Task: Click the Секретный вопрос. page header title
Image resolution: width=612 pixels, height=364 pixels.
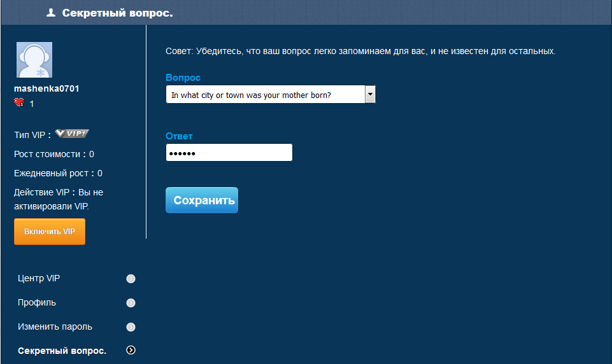Action: point(117,13)
